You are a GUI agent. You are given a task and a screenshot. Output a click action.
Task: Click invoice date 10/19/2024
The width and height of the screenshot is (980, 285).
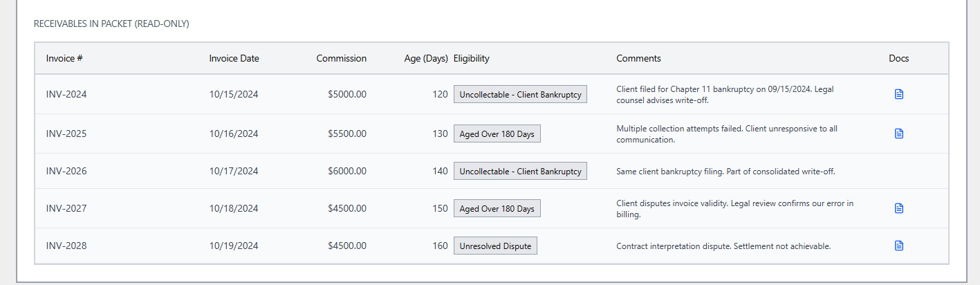234,246
